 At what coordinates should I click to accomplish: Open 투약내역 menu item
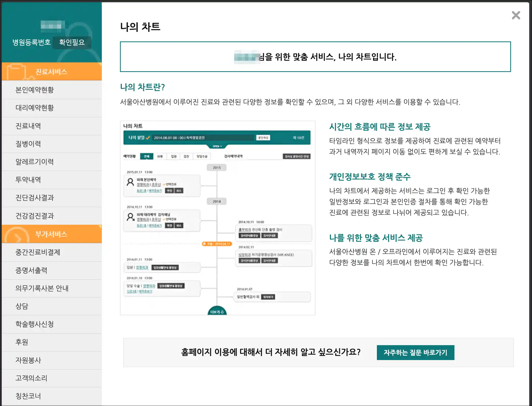pos(52,180)
